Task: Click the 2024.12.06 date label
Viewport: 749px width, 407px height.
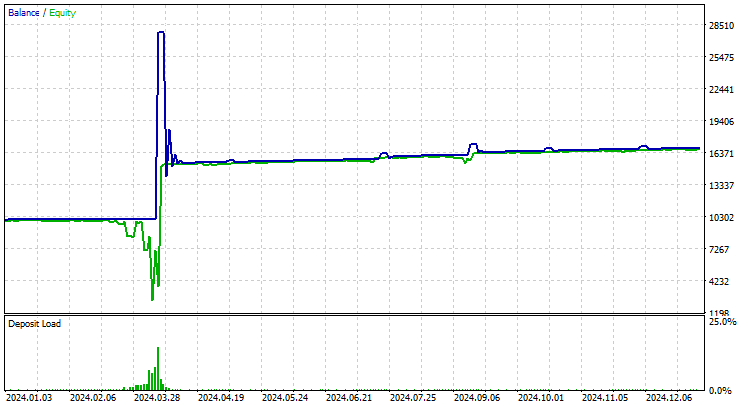Action: tap(669, 397)
